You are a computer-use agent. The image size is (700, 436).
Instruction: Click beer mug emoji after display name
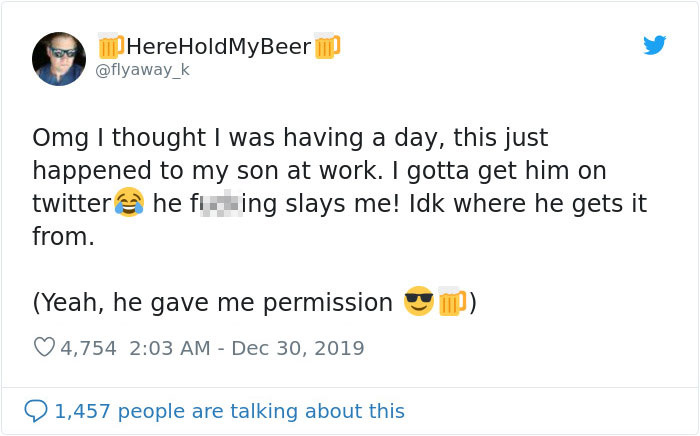(327, 46)
